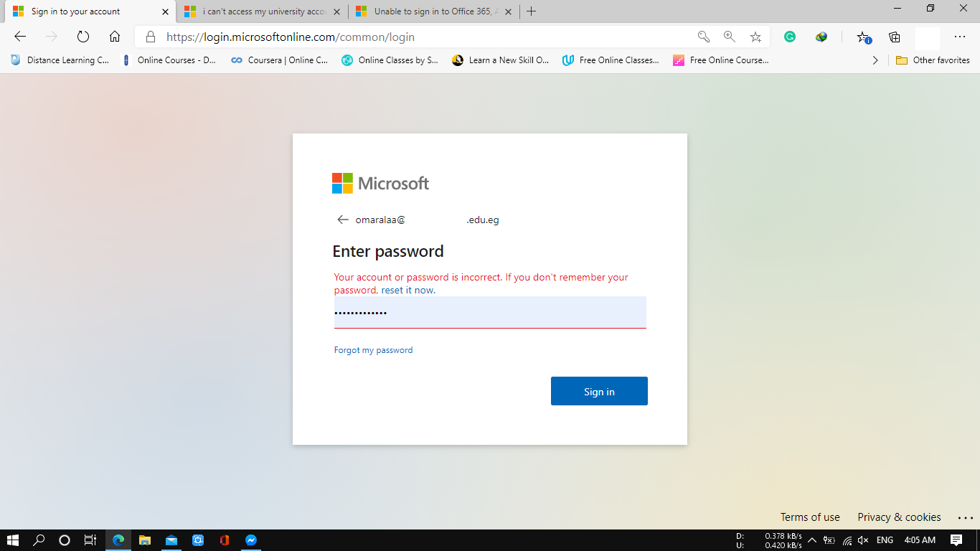Switch to university account question tab
Image resolution: width=980 pixels, height=551 pixels.
tap(262, 11)
